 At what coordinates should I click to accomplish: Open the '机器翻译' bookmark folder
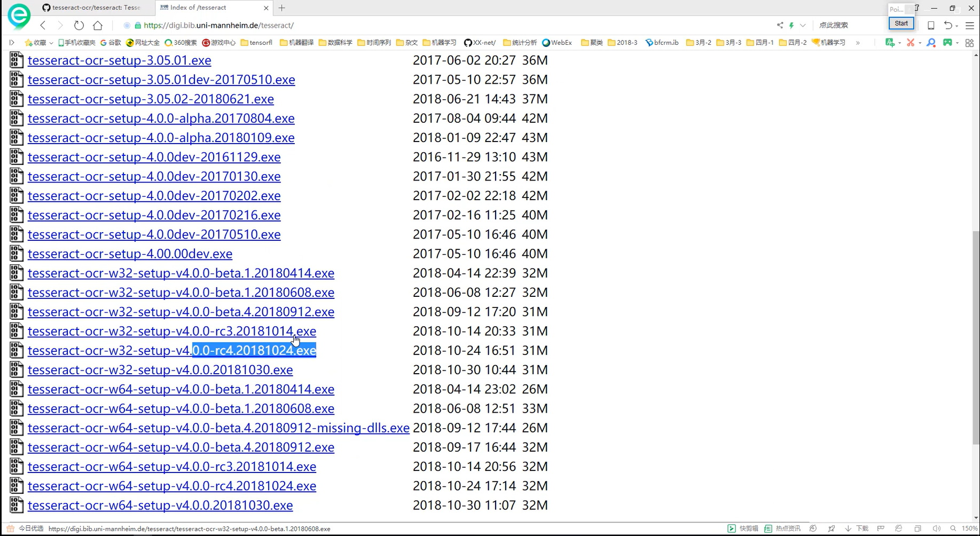[296, 42]
